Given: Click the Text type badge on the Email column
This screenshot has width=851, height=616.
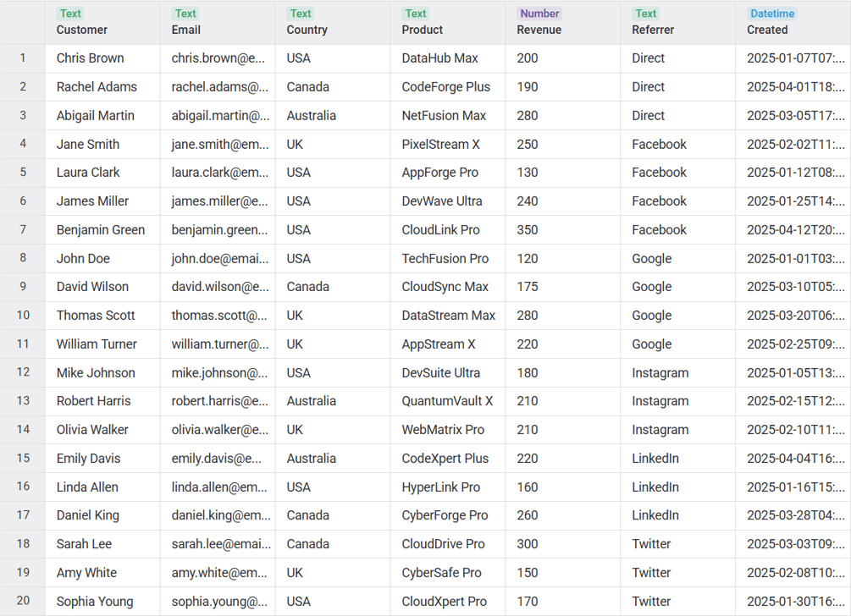Looking at the screenshot, I should coord(185,14).
